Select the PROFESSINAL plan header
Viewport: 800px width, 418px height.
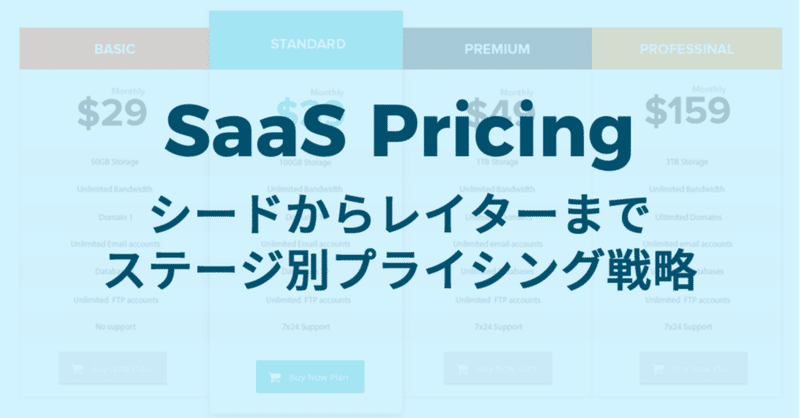click(687, 48)
